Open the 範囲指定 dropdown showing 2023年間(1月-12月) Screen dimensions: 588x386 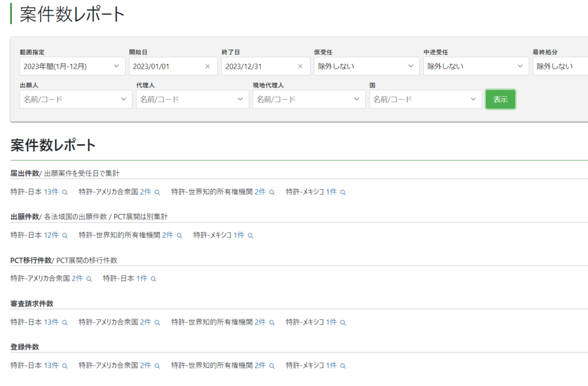coord(72,67)
